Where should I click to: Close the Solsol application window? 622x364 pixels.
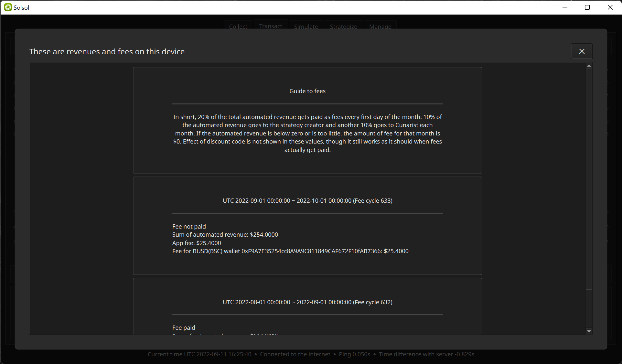(610, 7)
